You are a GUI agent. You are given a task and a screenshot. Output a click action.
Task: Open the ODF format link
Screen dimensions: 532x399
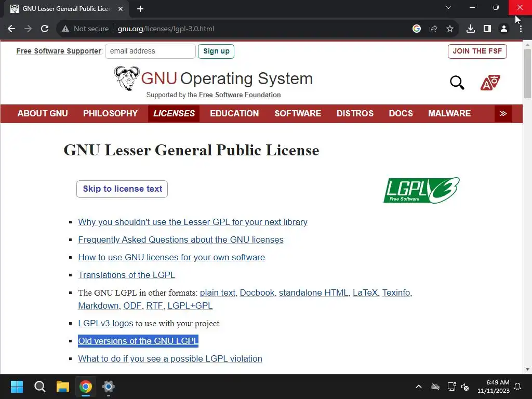click(132, 305)
